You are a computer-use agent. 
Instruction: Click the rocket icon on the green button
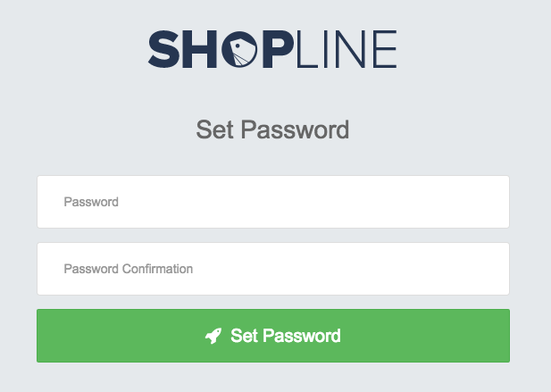(x=213, y=336)
